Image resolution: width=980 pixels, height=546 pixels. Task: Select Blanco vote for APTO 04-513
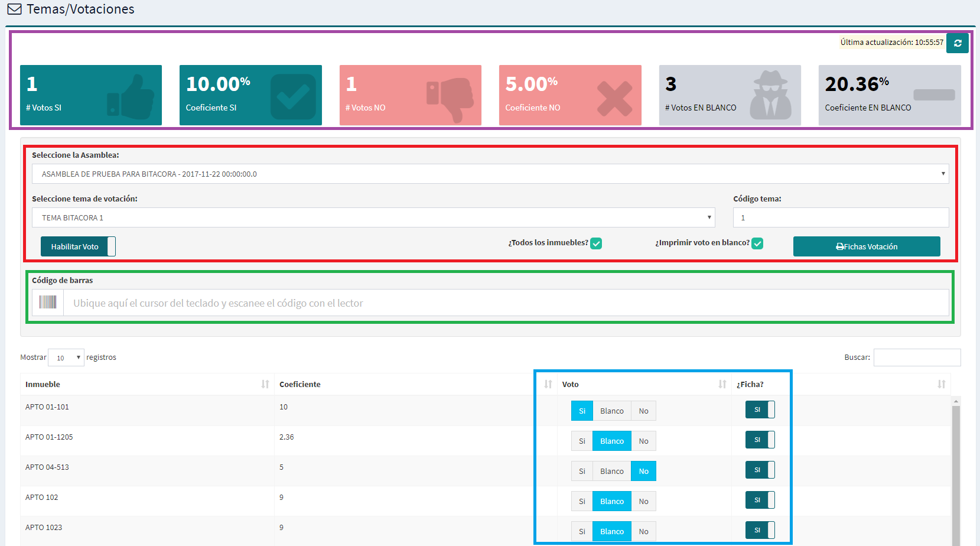point(612,471)
